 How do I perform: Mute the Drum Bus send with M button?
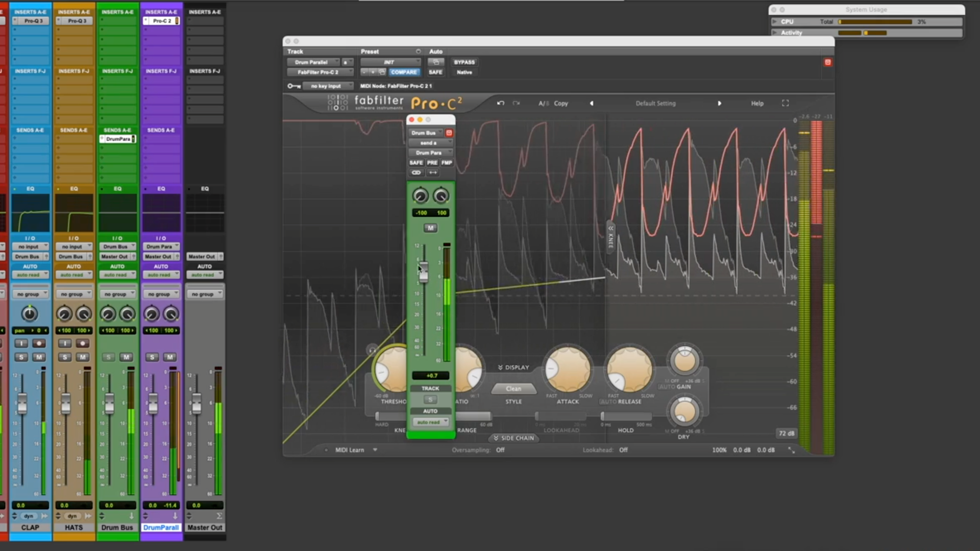(430, 228)
